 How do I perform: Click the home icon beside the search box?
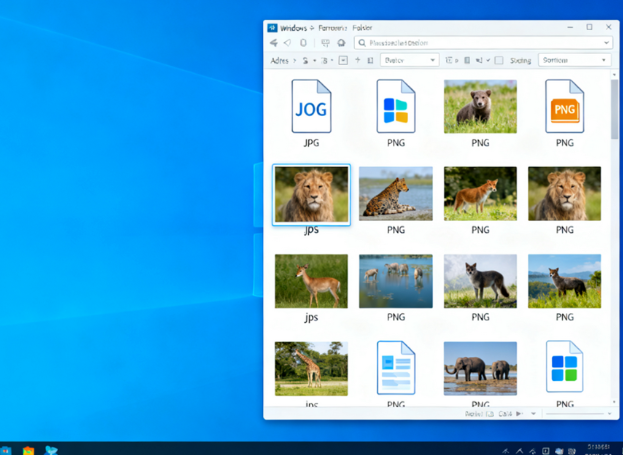(x=341, y=43)
